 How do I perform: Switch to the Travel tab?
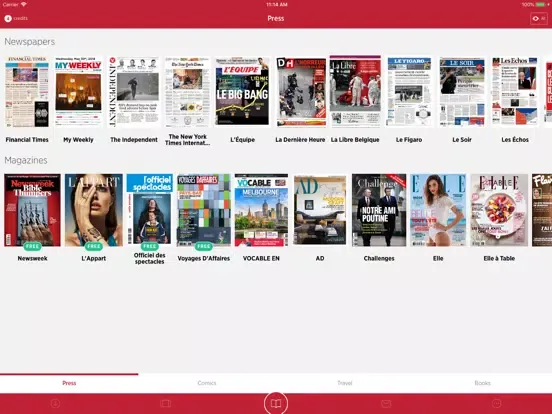coord(345,383)
